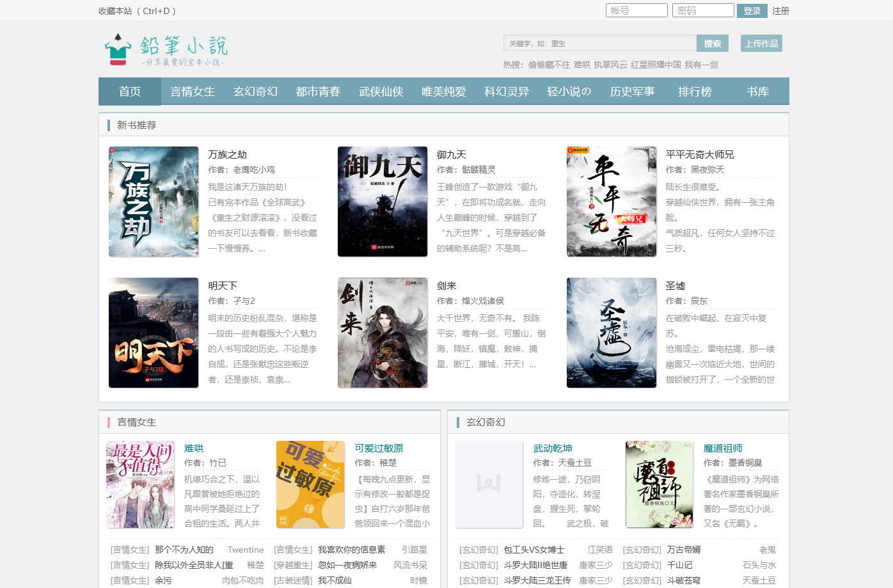Click the 搜索 button

712,44
